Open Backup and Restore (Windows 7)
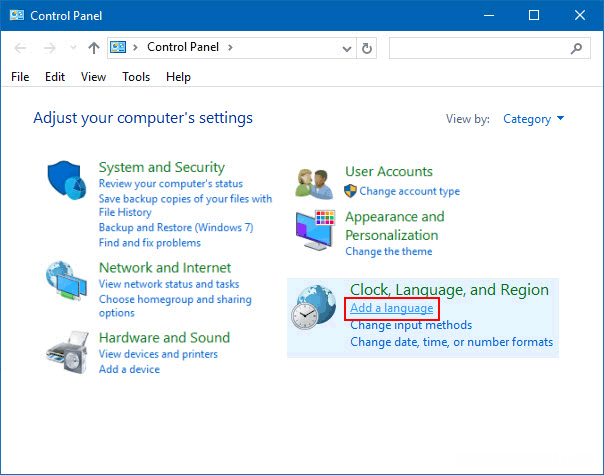 tap(176, 227)
